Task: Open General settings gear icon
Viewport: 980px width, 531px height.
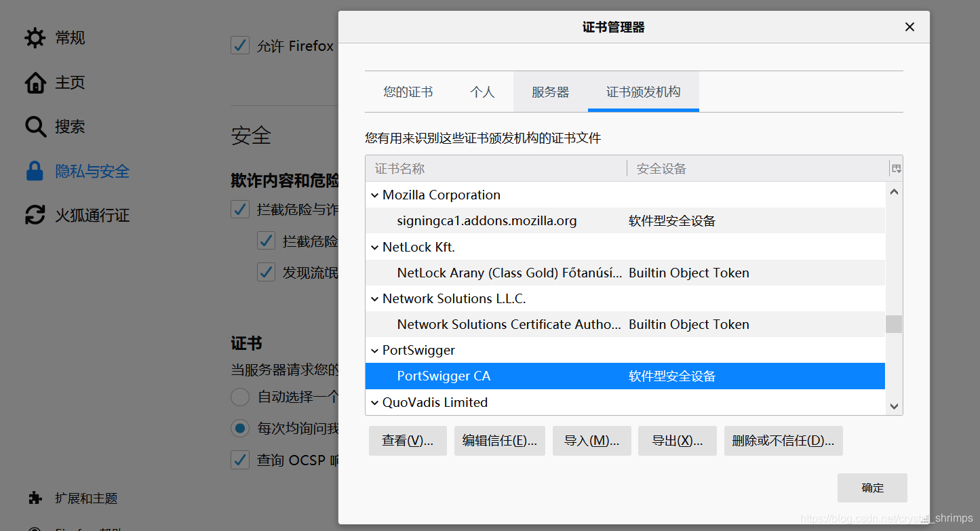Action: (x=35, y=38)
